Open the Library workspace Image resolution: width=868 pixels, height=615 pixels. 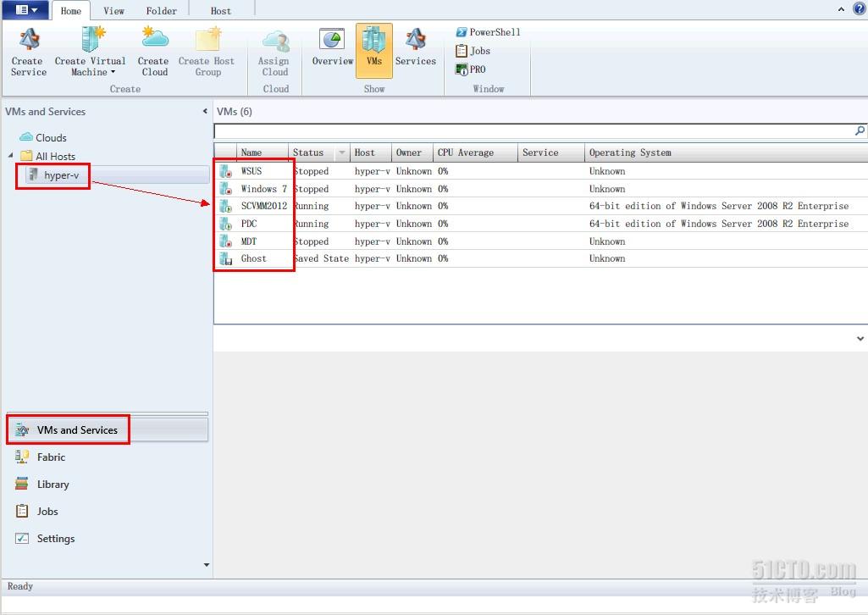(x=42, y=485)
